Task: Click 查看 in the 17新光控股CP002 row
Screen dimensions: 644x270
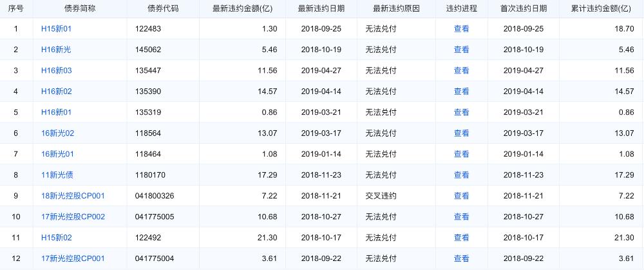Action: pyautogui.click(x=461, y=217)
